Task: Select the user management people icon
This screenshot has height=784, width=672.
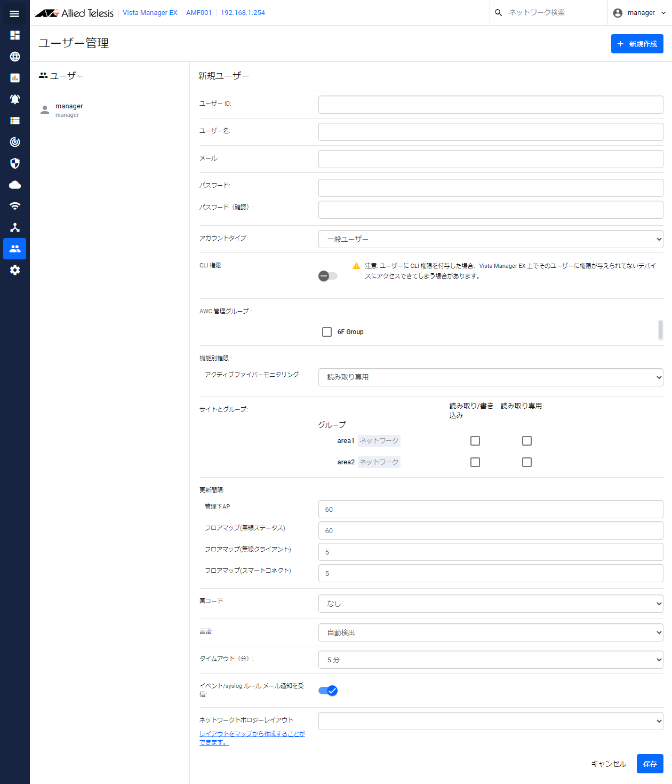Action: click(15, 249)
